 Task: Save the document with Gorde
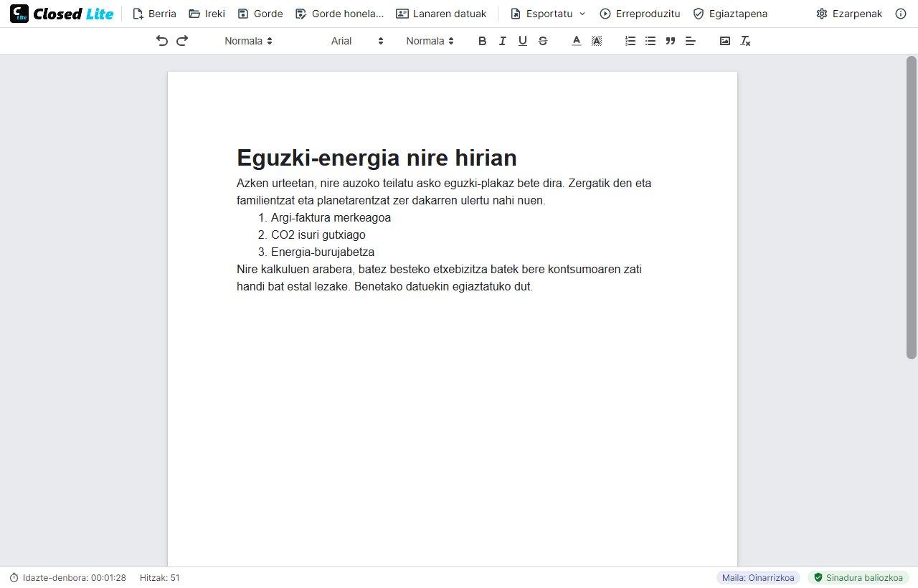pos(260,14)
